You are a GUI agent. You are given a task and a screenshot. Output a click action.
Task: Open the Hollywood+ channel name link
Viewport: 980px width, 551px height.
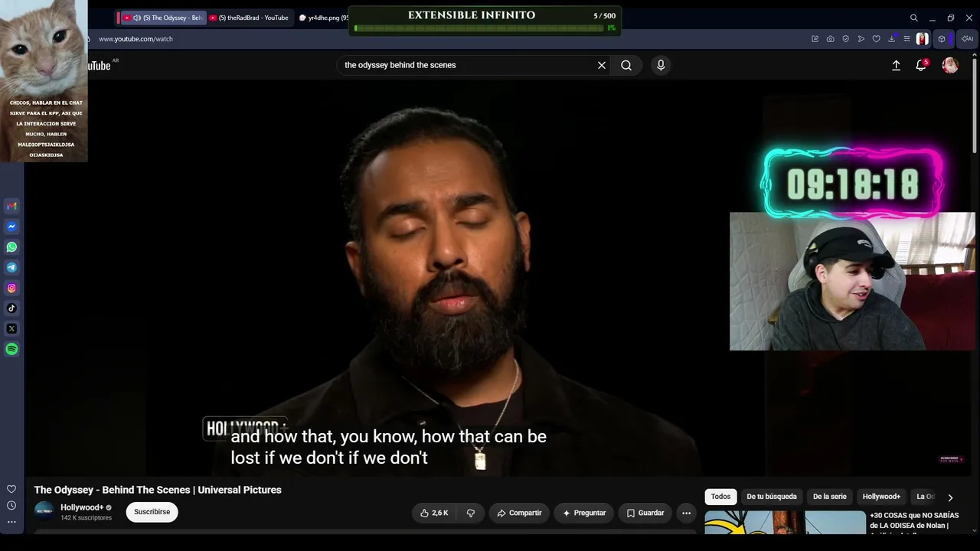82,507
